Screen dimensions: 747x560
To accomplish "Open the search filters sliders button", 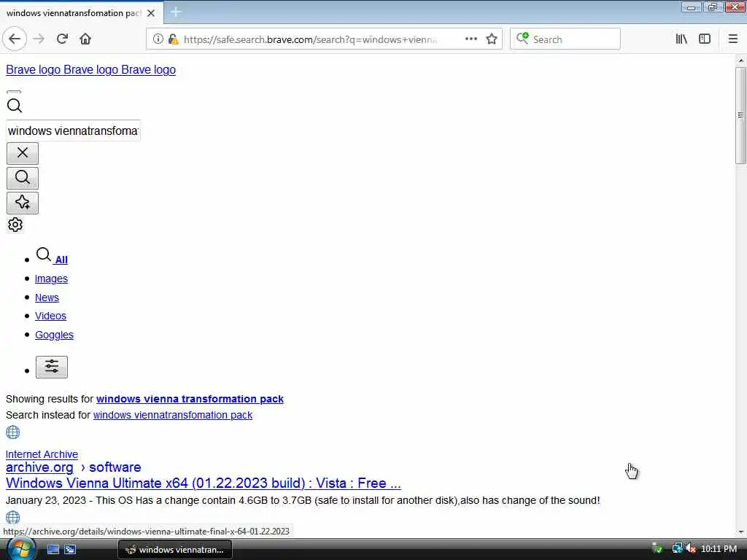I will [52, 367].
